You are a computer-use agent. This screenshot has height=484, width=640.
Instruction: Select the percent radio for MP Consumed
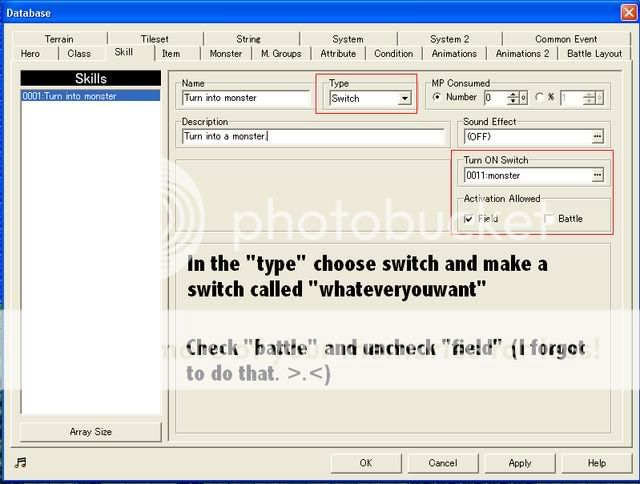click(x=540, y=98)
